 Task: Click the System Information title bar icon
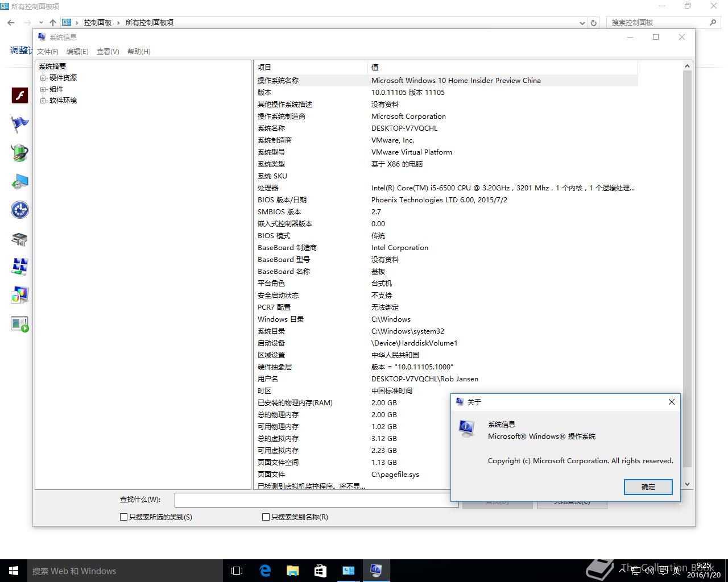42,37
